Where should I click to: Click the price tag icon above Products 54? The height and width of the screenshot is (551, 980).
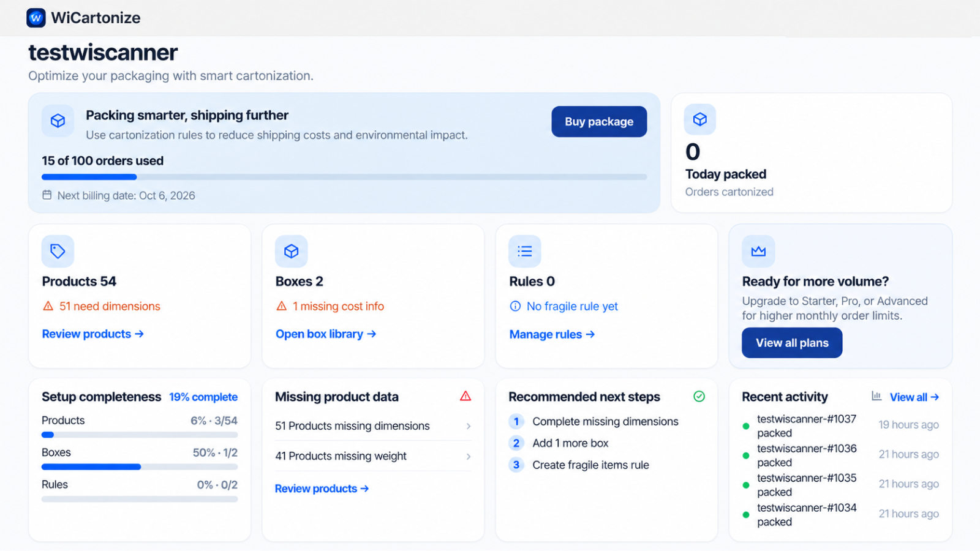click(x=58, y=251)
